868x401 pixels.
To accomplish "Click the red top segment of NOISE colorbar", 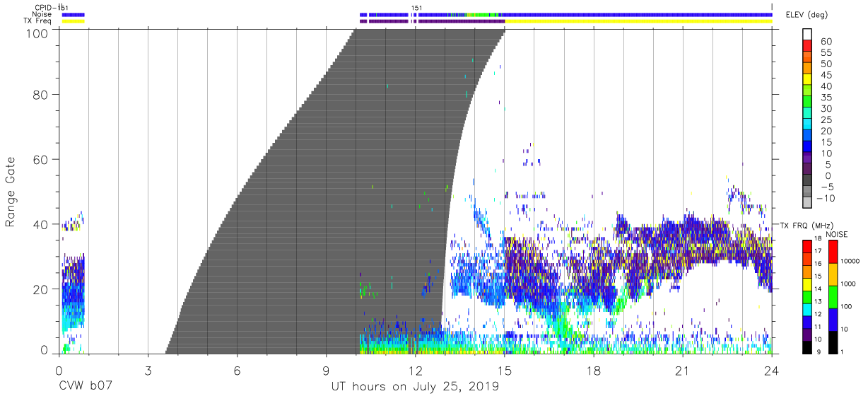I will [x=833, y=251].
